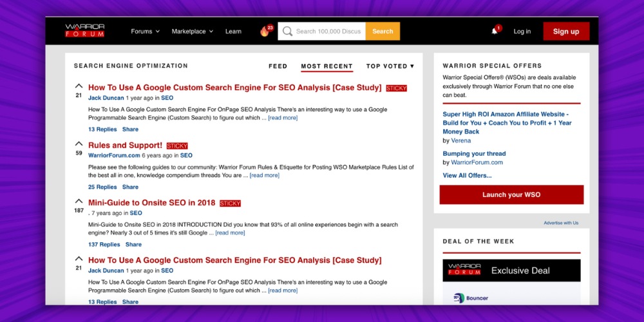Screen dimensions: 644x322
Task: Upvote the Mini-Guide to Onsite SEO thread
Action: click(79, 201)
